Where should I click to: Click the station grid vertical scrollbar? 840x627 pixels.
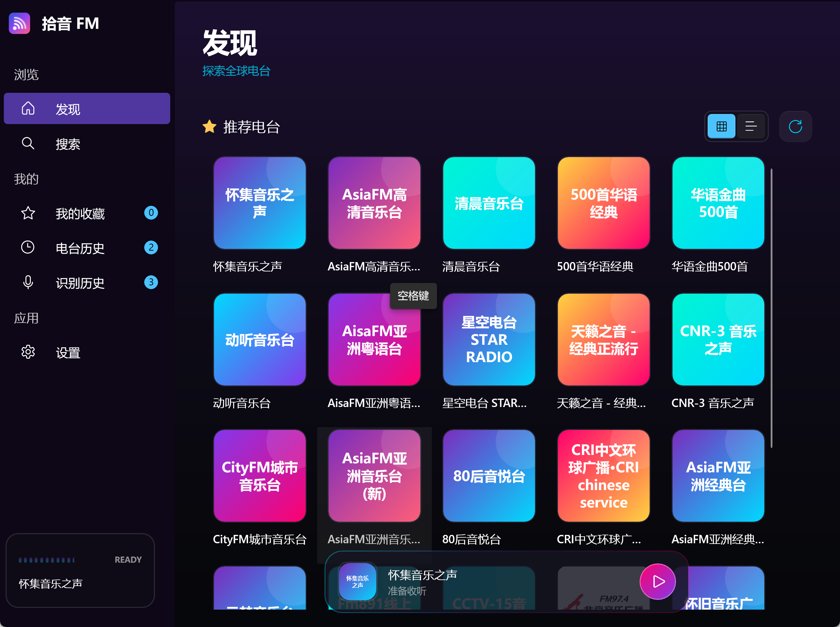pyautogui.click(x=771, y=308)
